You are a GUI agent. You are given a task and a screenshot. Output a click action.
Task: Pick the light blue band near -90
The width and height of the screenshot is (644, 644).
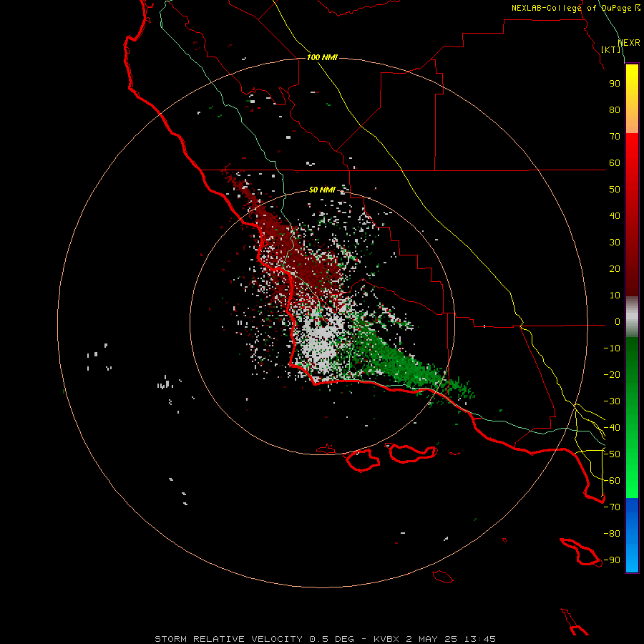pyautogui.click(x=632, y=560)
